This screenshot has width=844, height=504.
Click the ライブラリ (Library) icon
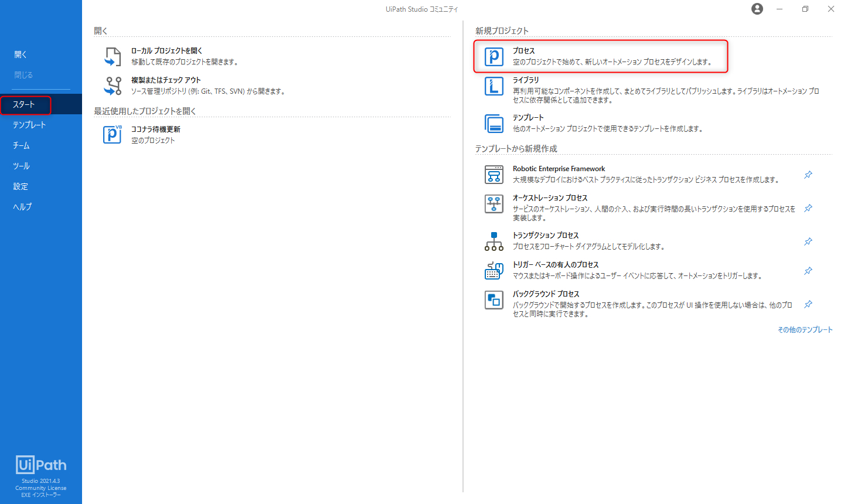tap(494, 86)
